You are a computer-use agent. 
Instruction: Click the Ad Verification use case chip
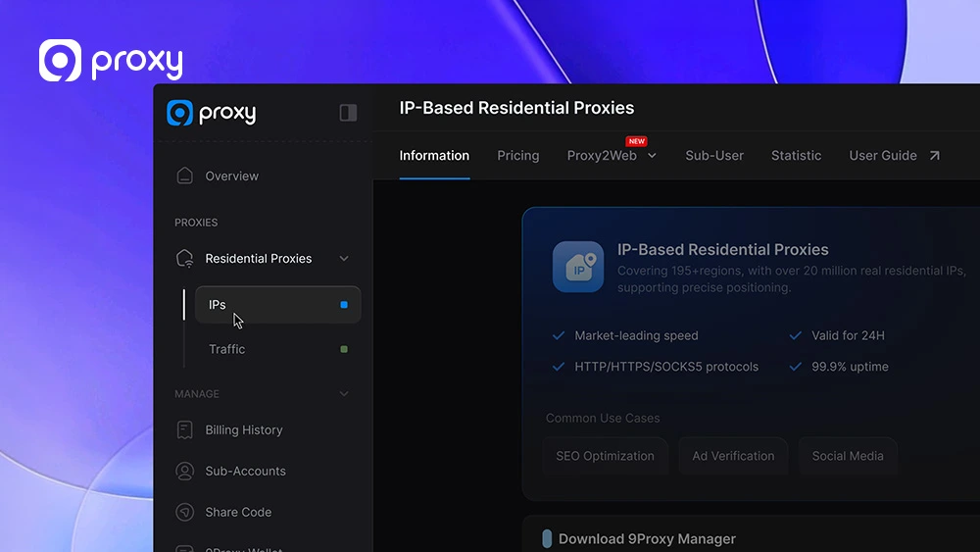[733, 456]
